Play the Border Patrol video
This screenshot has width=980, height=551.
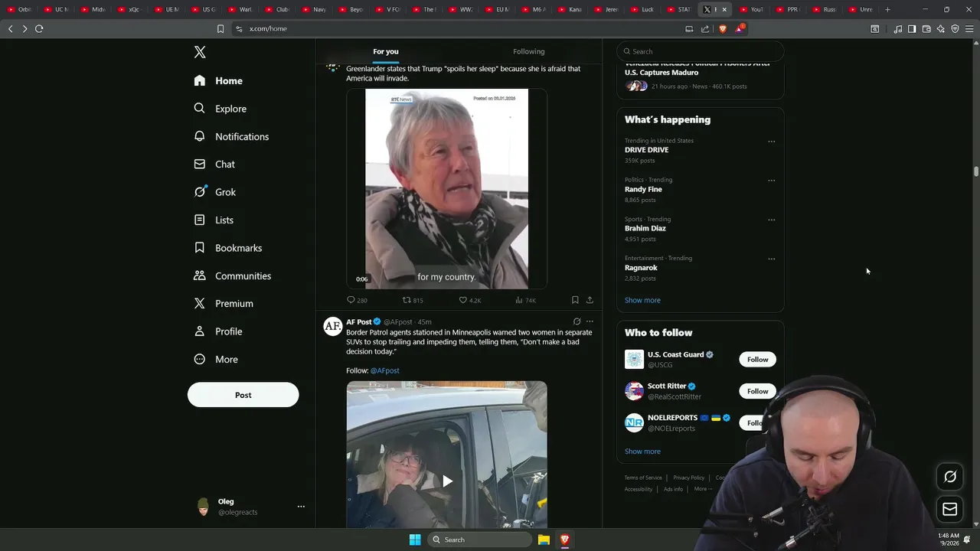click(447, 481)
